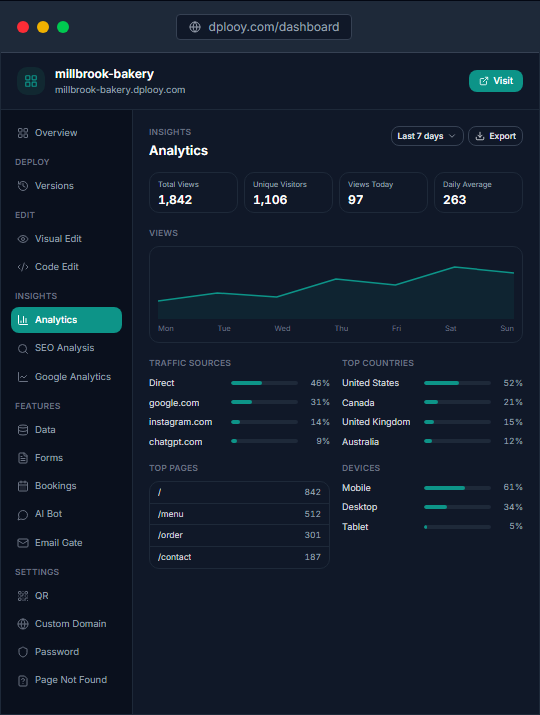Click the Forms document icon
The height and width of the screenshot is (715, 540).
(x=23, y=458)
